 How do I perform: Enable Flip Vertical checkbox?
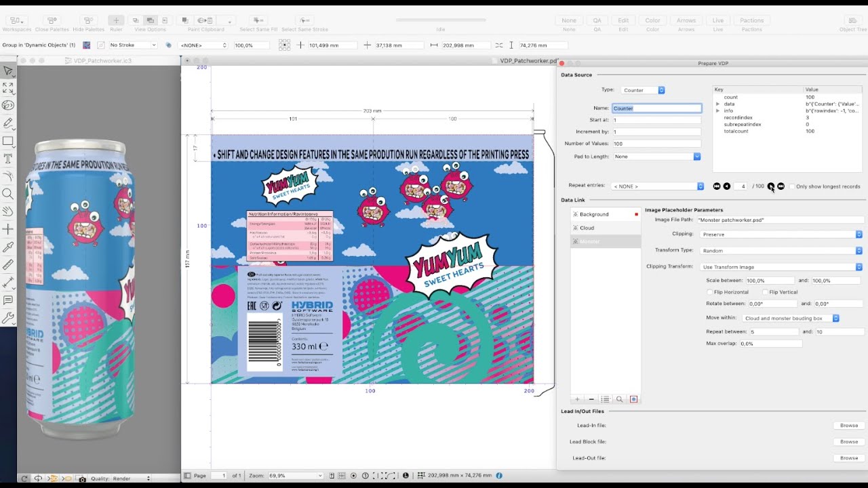[766, 292]
